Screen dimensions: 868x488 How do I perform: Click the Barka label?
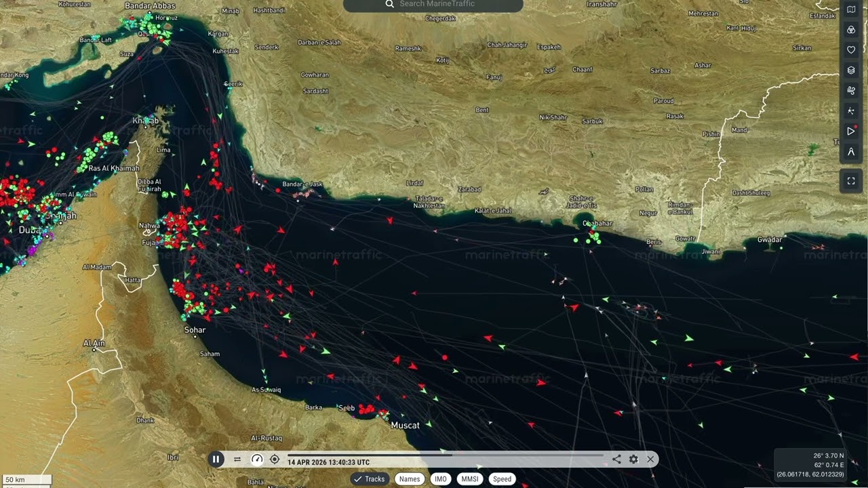[x=314, y=407]
